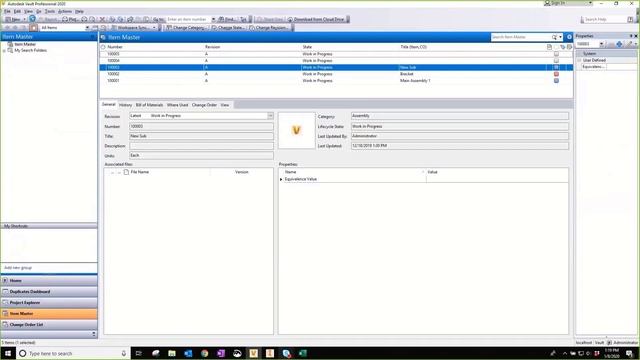Select the Item Master tree node

25,44
